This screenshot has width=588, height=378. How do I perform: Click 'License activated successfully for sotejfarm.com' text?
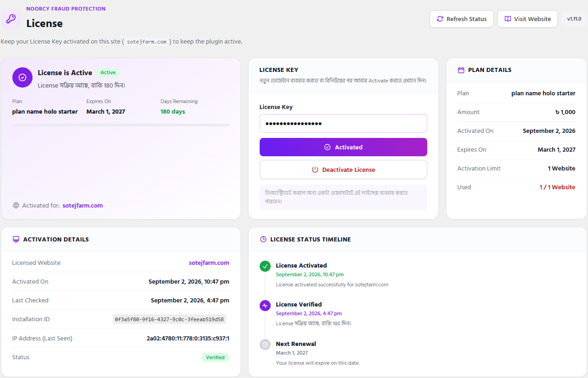[332, 285]
